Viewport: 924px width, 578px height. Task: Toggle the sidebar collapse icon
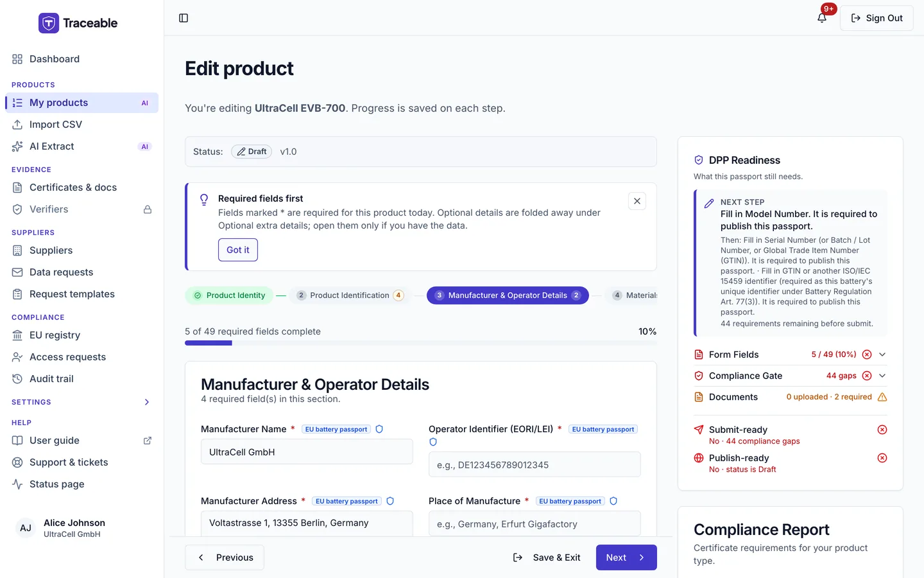(x=184, y=18)
